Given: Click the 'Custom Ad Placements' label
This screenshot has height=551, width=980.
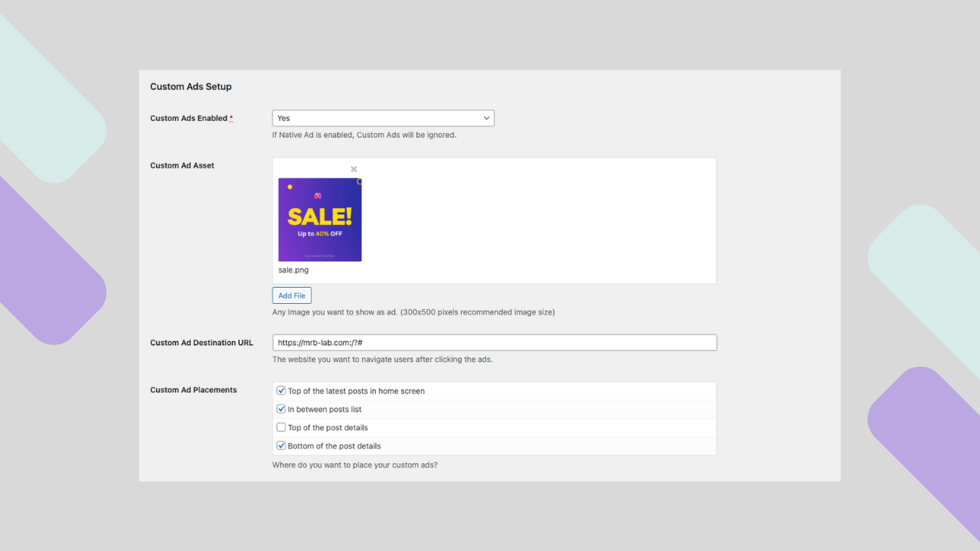Looking at the screenshot, I should (x=194, y=390).
